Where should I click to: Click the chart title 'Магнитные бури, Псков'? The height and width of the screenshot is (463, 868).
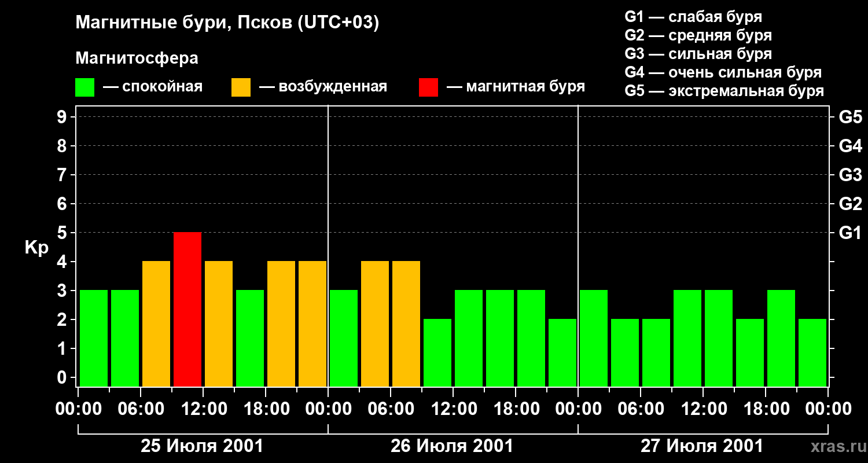pyautogui.click(x=227, y=23)
